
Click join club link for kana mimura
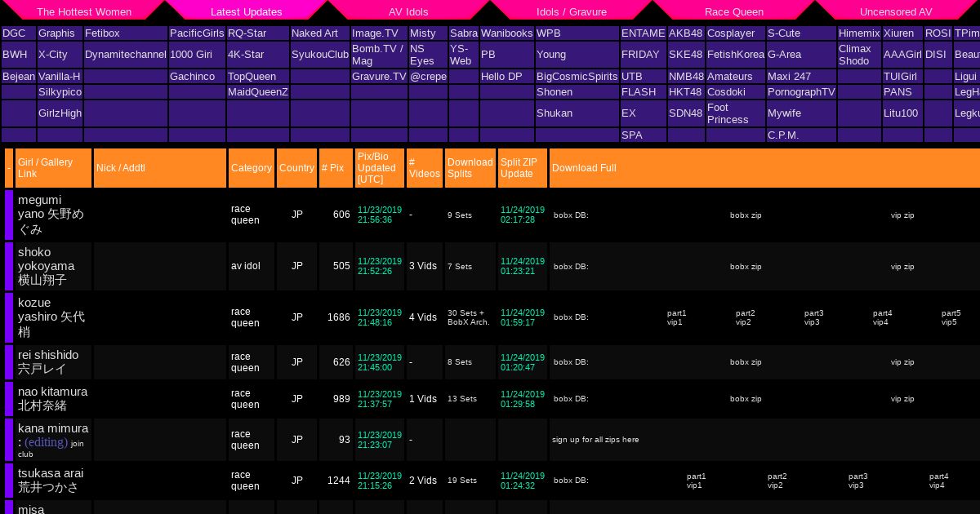[51, 449]
